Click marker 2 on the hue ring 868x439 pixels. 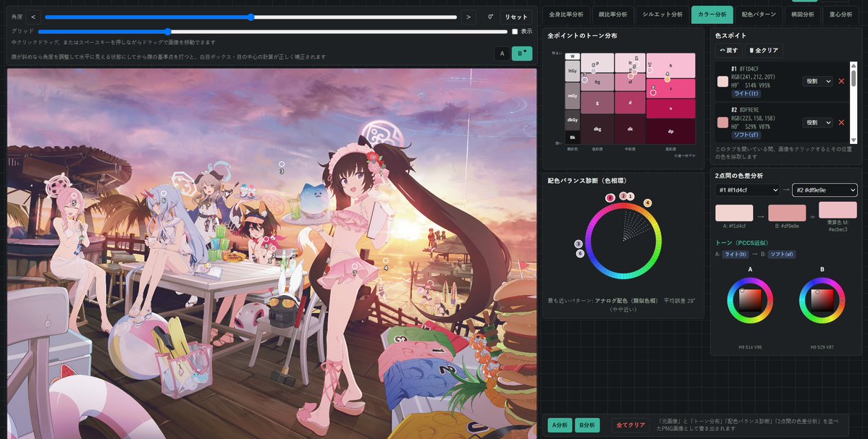[623, 196]
